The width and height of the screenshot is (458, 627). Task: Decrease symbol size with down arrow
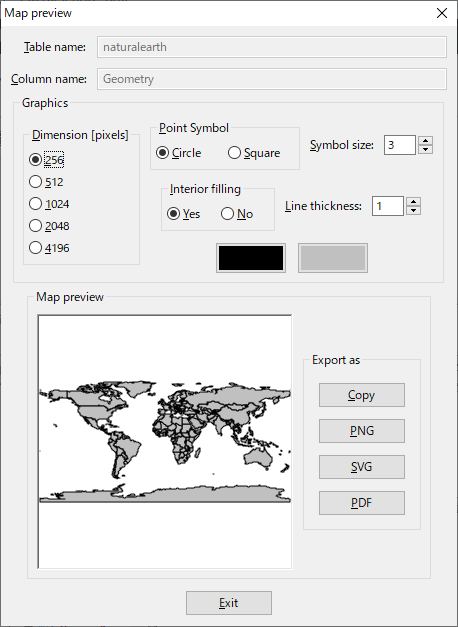426,150
